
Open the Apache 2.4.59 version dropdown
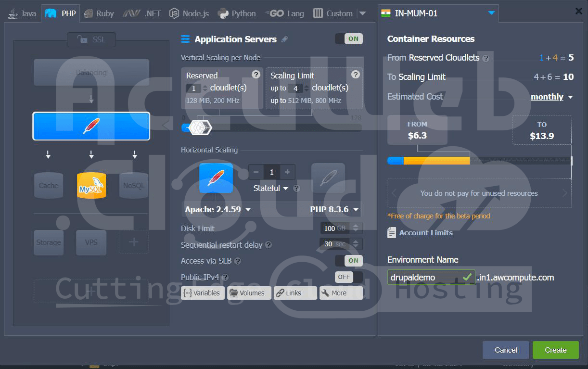point(218,210)
